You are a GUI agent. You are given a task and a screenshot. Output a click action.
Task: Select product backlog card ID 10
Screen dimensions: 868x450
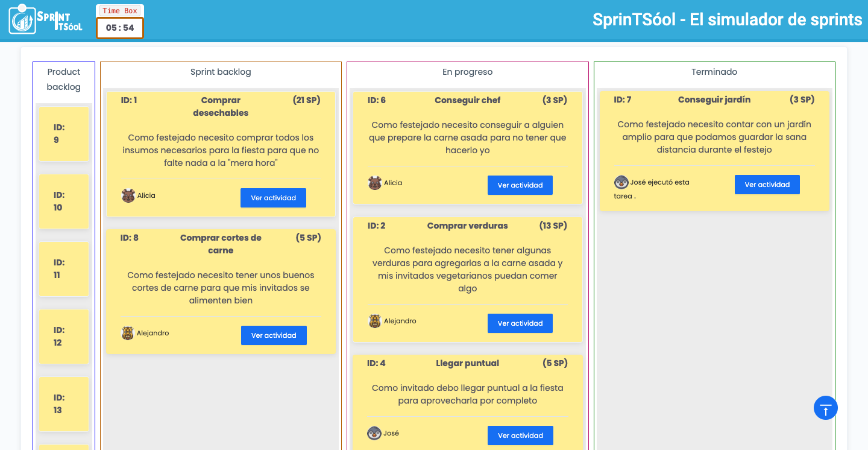click(x=64, y=201)
